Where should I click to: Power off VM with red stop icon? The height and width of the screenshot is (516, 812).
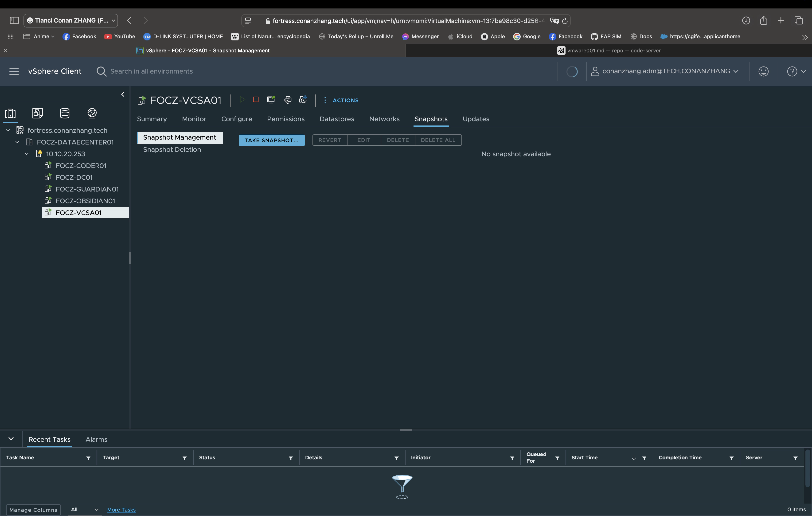pyautogui.click(x=256, y=100)
